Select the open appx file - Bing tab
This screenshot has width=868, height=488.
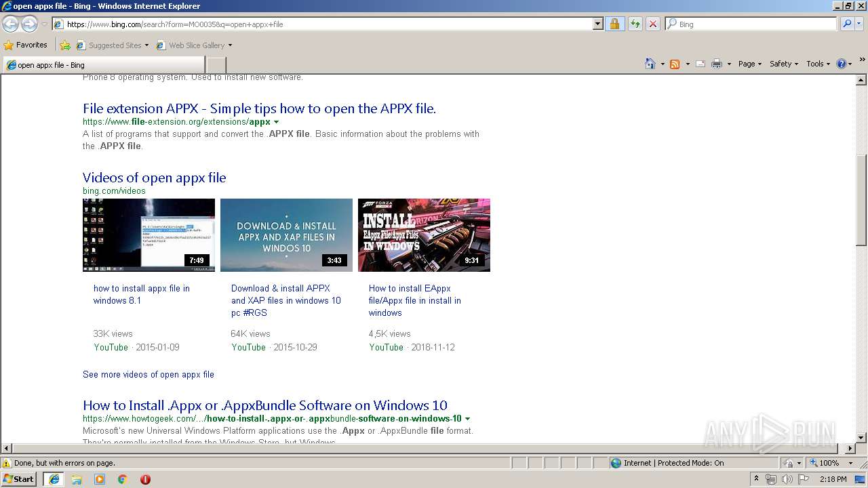[104, 65]
